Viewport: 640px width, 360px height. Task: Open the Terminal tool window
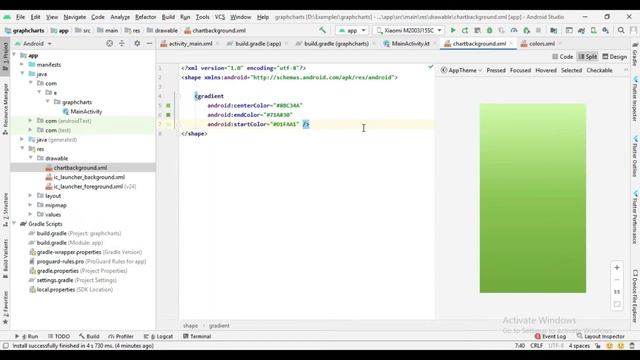197,336
